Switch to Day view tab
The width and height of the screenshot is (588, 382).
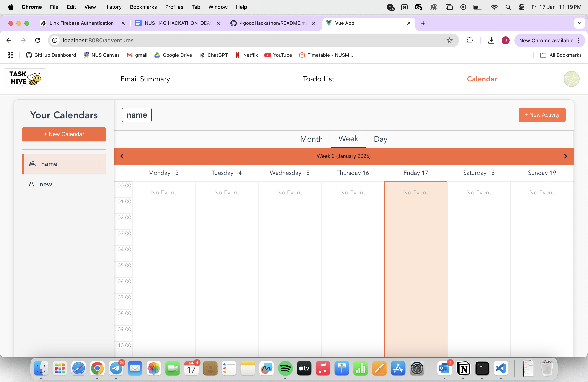(380, 139)
